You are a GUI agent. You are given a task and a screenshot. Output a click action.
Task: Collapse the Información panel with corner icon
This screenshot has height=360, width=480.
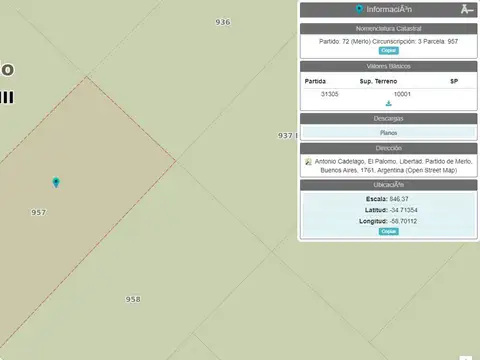(467, 9)
